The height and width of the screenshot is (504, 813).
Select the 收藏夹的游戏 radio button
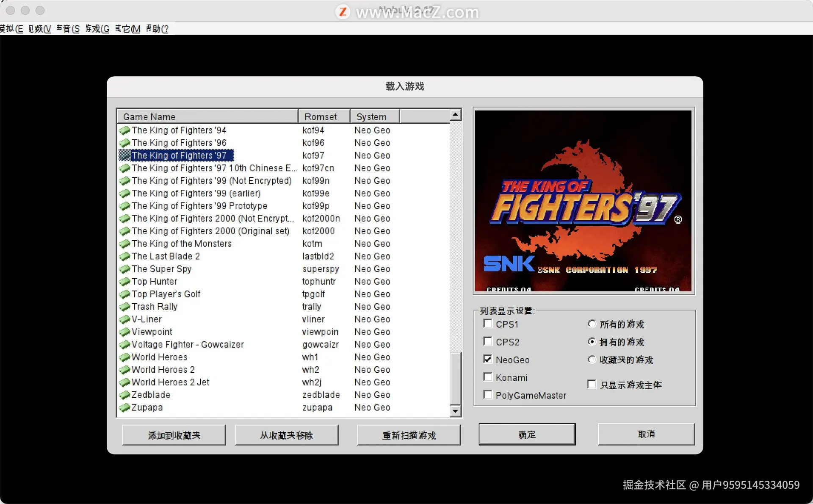(x=592, y=360)
